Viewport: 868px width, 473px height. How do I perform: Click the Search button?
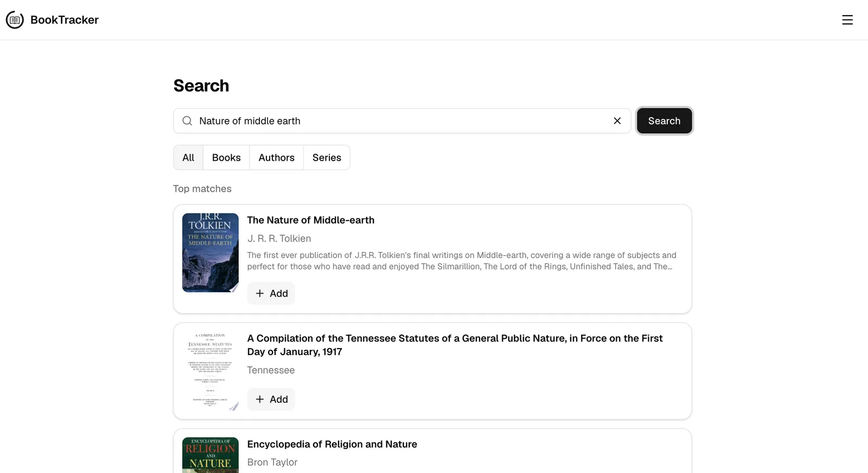tap(664, 121)
